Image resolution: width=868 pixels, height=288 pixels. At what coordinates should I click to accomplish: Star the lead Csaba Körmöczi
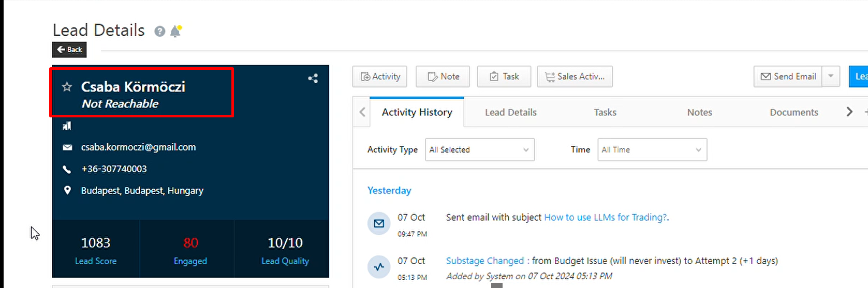[67, 87]
